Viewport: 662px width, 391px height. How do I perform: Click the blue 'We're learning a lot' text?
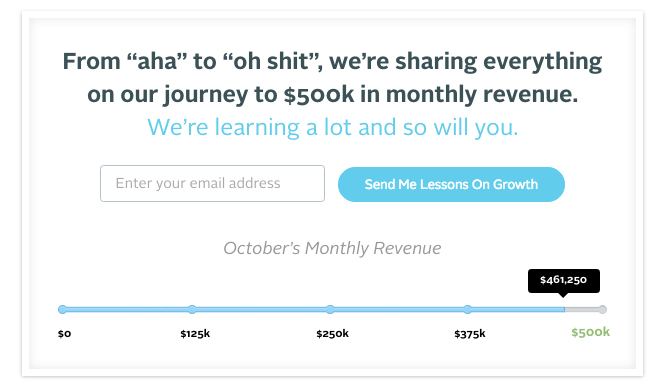click(333, 127)
